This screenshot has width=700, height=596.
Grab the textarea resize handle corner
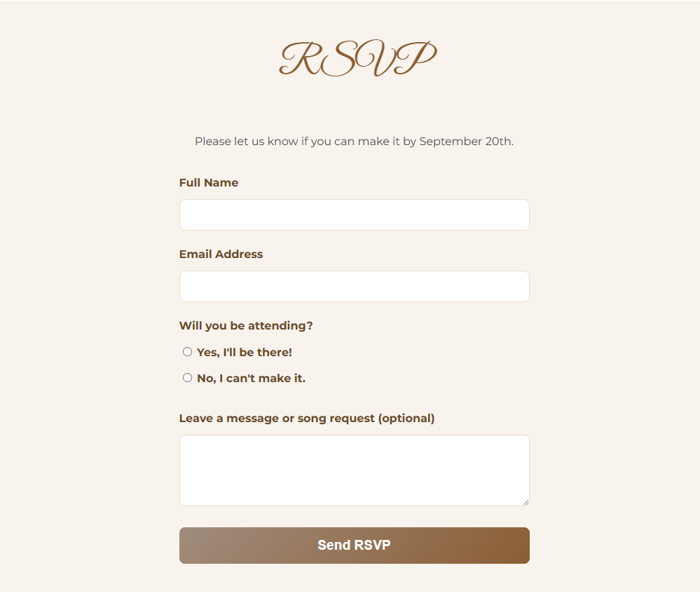pos(525,501)
